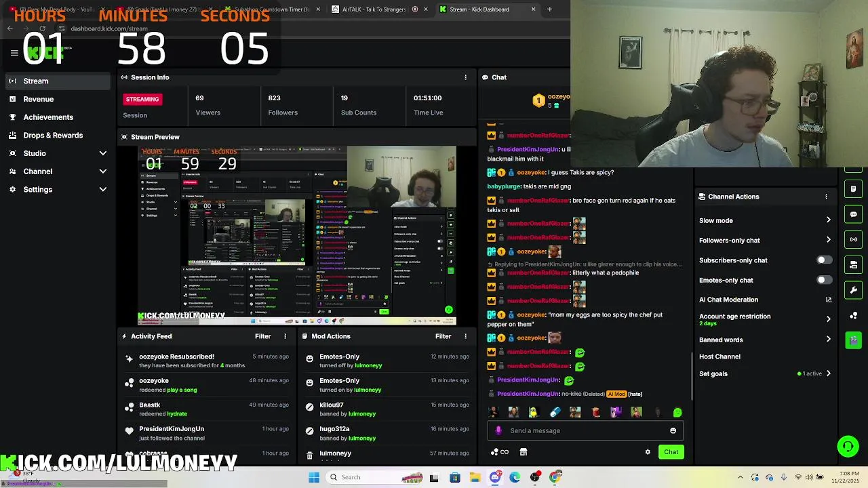Open the broadcast signal icon in right rail
This screenshot has height=488, width=868.
coord(854,239)
